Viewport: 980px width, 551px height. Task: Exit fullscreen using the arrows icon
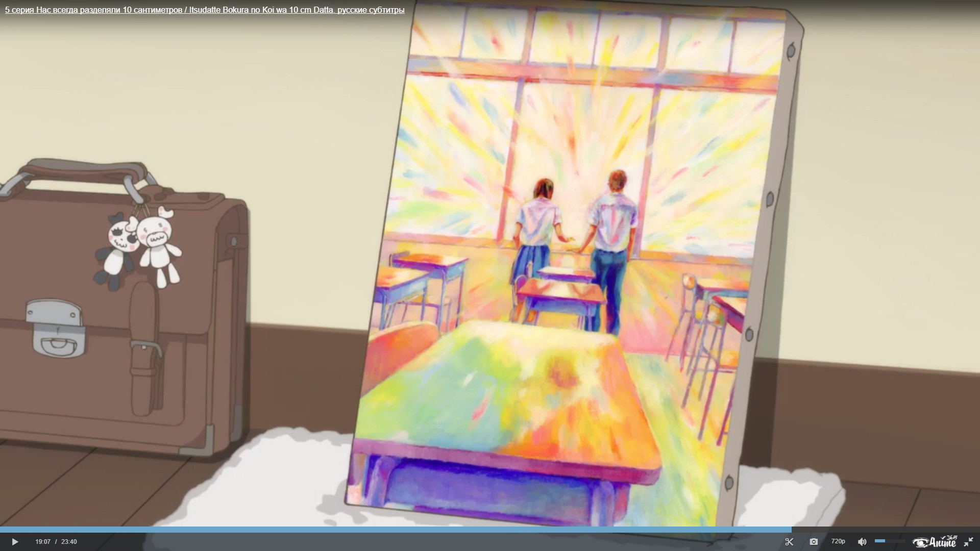[968, 542]
